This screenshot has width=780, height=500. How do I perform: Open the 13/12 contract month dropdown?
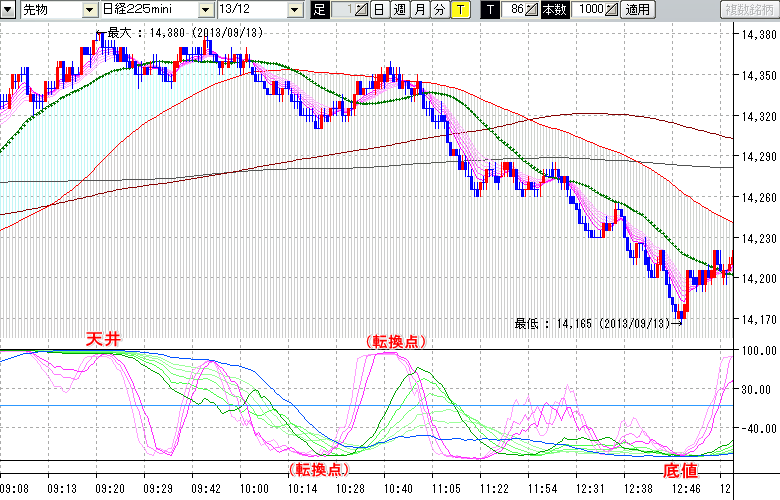tap(294, 10)
